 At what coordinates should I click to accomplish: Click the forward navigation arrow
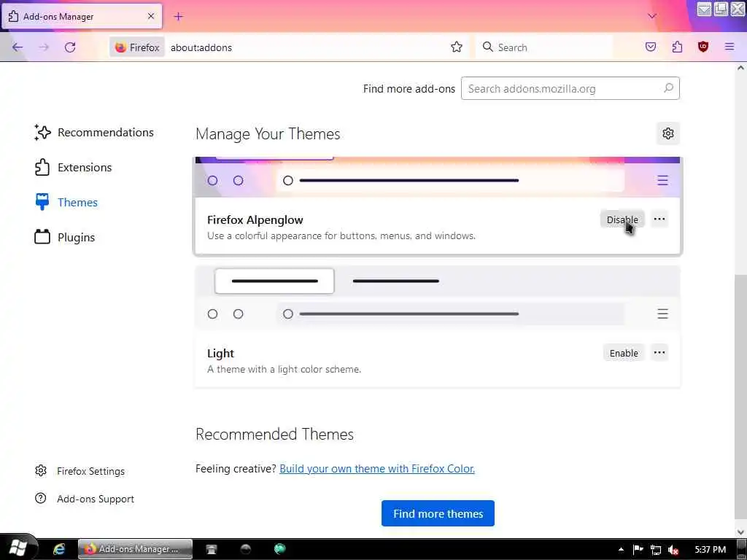pos(44,47)
